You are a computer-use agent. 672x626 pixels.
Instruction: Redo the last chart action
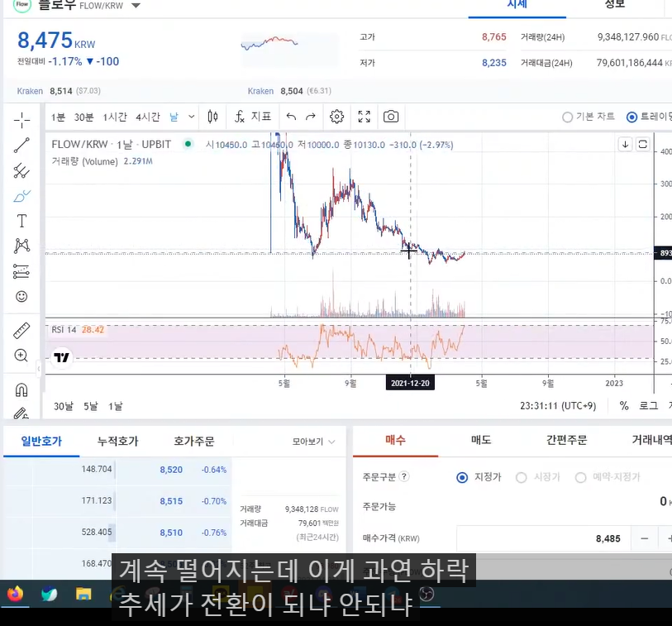coord(311,117)
